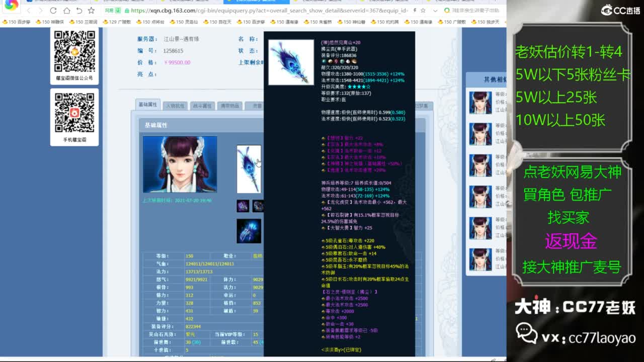Click the peacock feather weapon icon
644x362 pixels.
(x=249, y=169)
